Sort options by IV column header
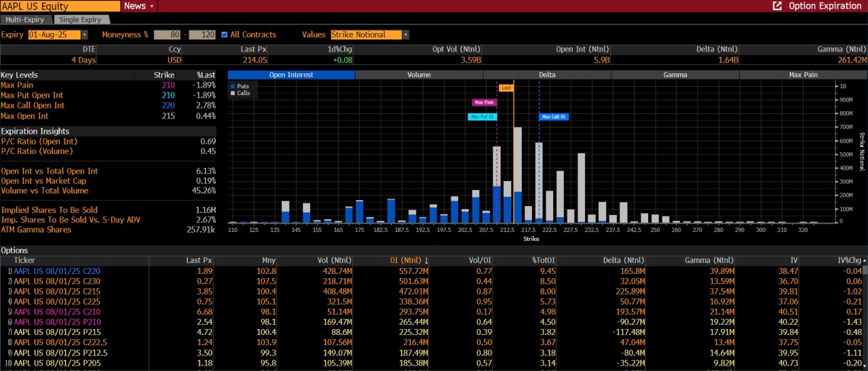Image resolution: width=868 pixels, height=371 pixels. (793, 260)
